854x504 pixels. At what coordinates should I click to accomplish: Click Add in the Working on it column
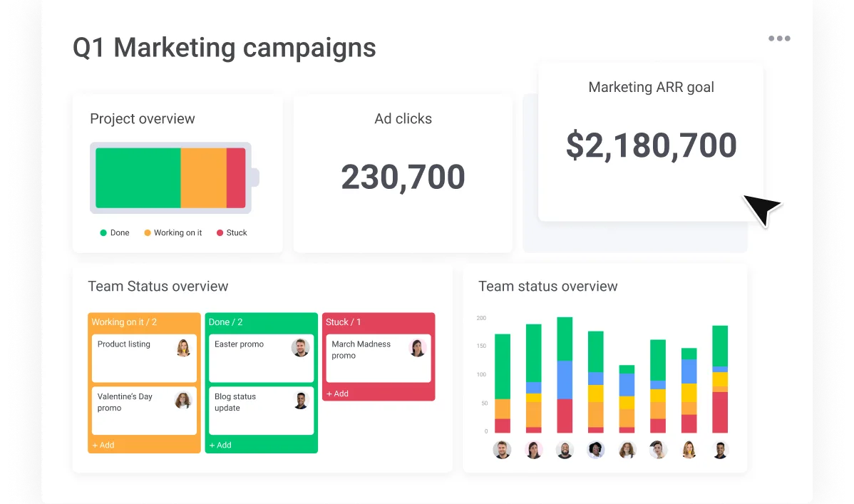click(103, 445)
